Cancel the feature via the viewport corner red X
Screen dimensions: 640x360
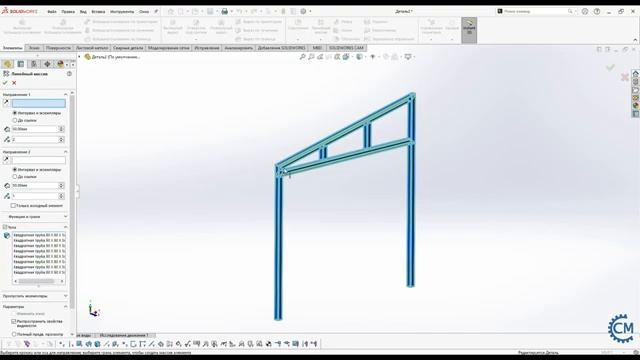tap(624, 77)
